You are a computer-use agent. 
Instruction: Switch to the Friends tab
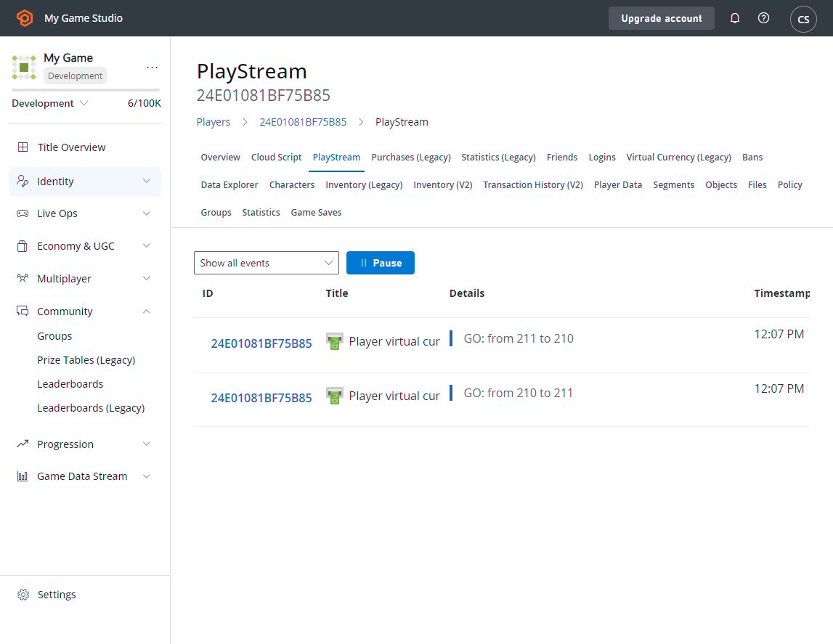pos(562,157)
